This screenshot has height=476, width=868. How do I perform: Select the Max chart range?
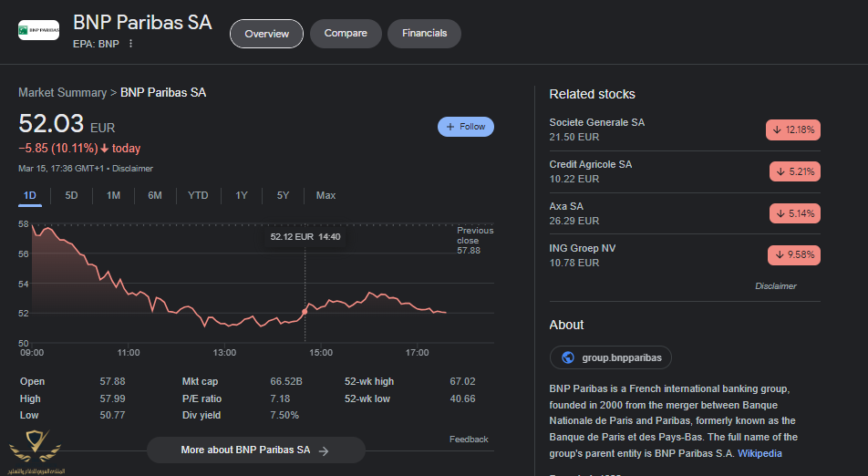325,195
